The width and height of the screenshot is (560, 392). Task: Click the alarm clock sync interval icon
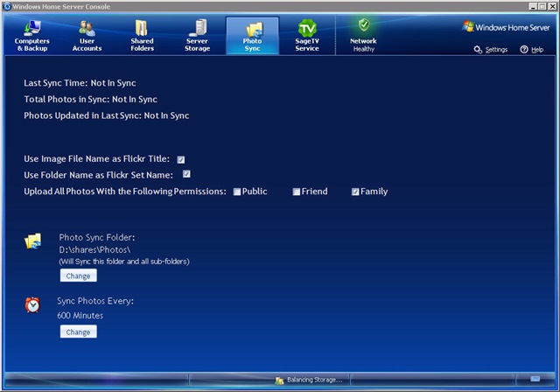[32, 304]
